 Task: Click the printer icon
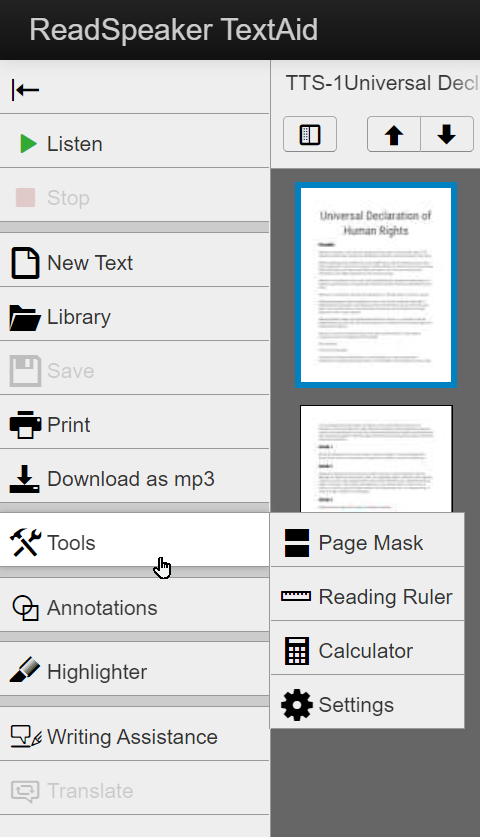pos(25,424)
